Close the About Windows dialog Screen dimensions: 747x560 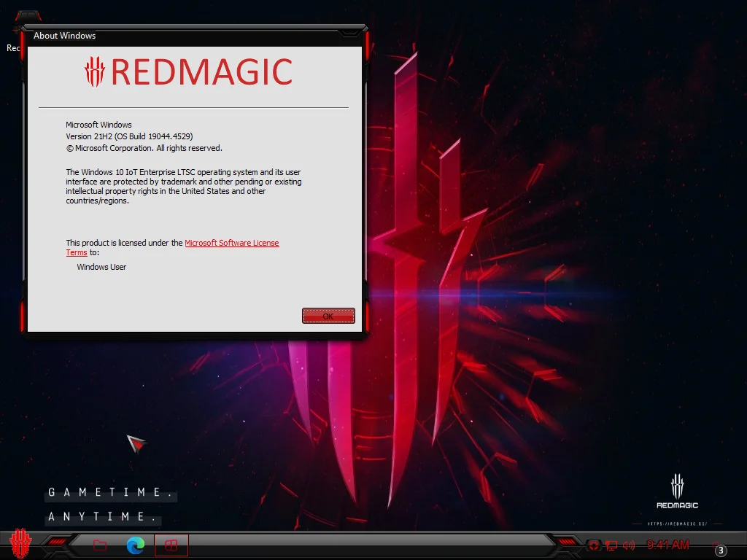349,33
